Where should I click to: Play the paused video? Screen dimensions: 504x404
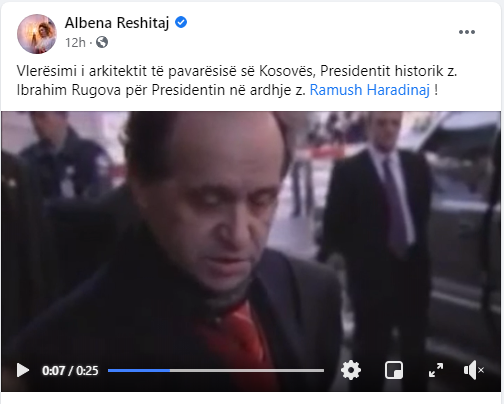23,370
